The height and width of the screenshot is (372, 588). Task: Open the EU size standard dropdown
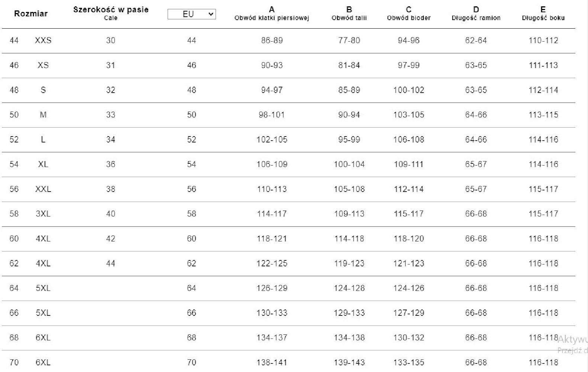tap(191, 14)
